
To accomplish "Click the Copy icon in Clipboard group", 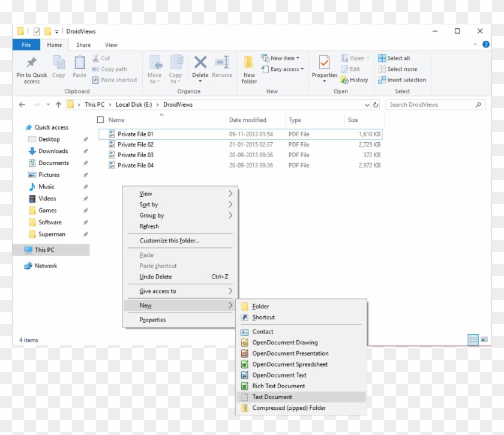I will coord(59,62).
